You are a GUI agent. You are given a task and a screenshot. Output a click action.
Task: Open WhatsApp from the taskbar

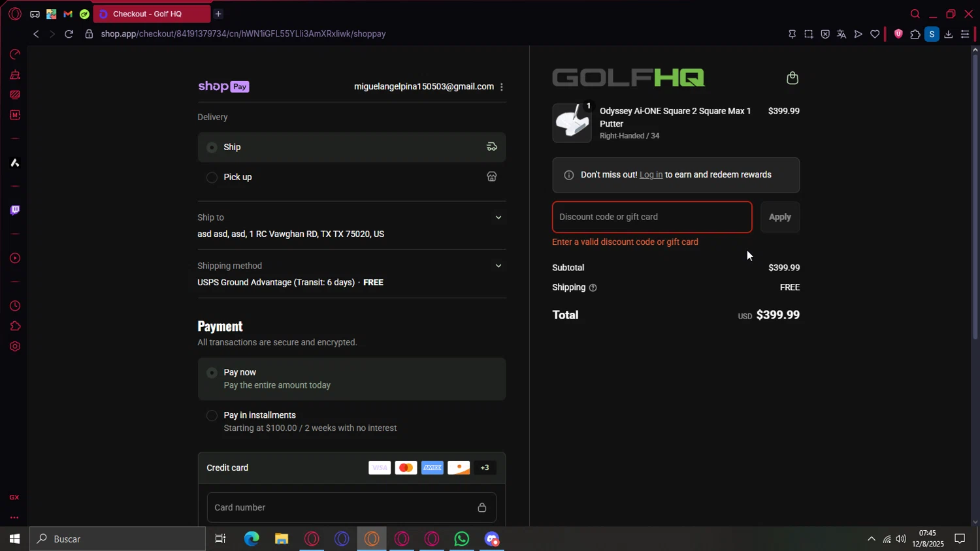462,539
